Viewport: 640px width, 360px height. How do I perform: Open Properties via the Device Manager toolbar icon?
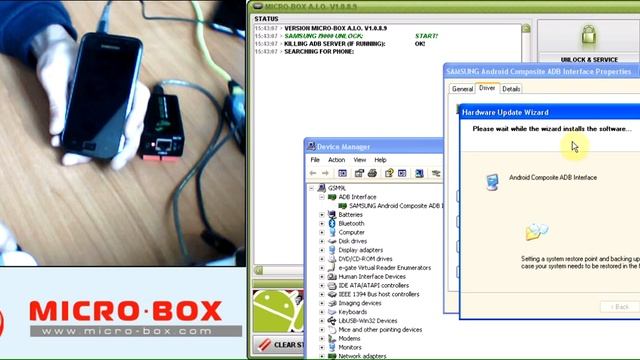(x=359, y=173)
